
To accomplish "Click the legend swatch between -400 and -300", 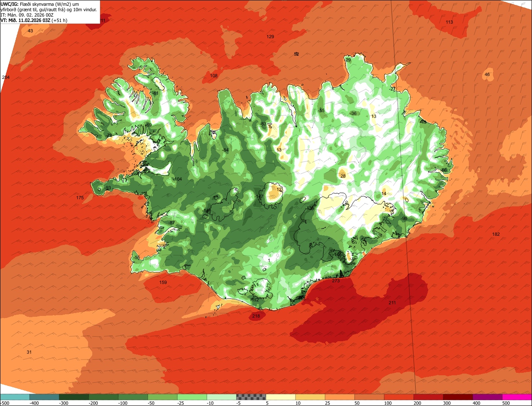I will 44,397.
